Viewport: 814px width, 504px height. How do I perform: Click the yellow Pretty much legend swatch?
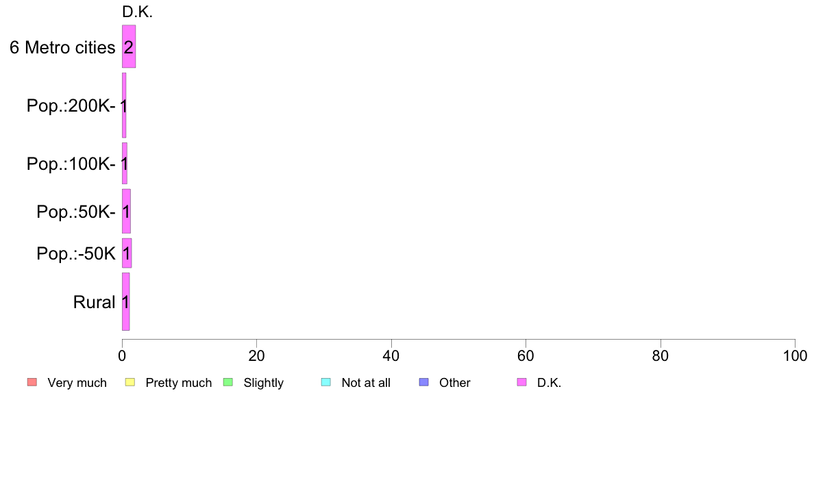[x=129, y=382]
